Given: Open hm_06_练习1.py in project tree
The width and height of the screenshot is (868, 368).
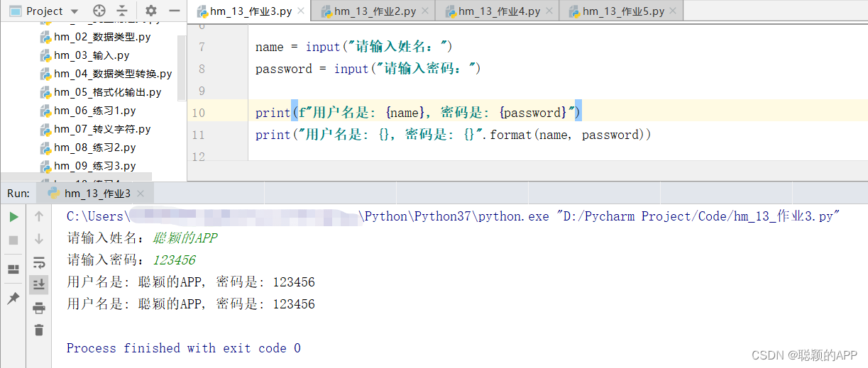Looking at the screenshot, I should pyautogui.click(x=94, y=111).
